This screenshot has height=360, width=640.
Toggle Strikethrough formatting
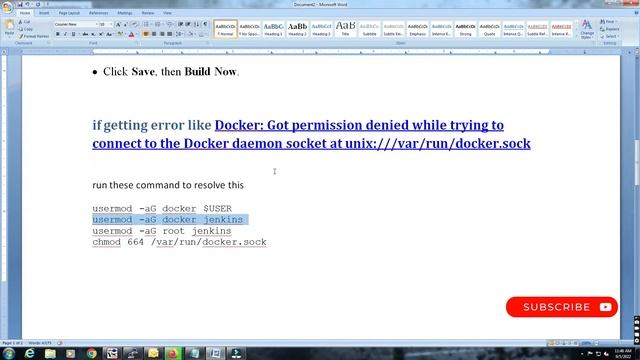point(85,34)
